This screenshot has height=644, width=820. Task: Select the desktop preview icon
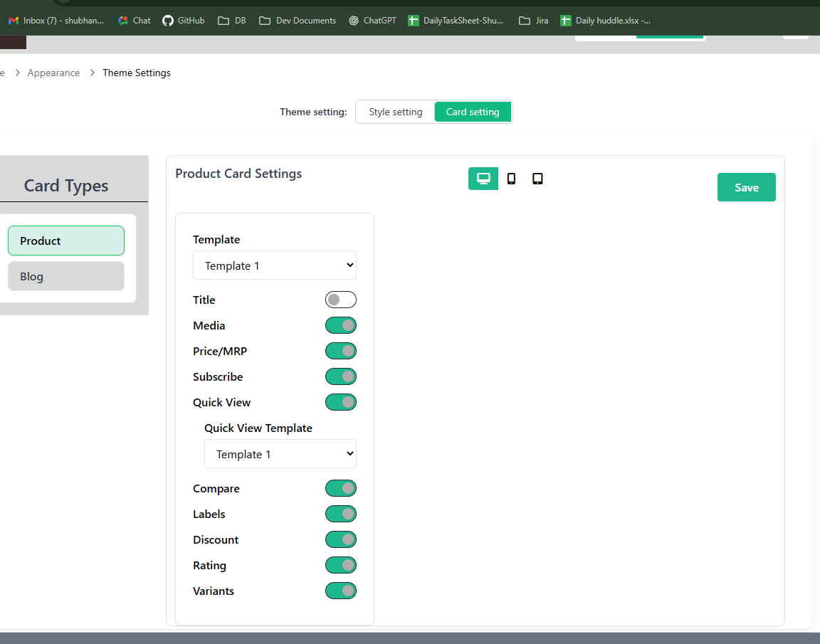483,179
